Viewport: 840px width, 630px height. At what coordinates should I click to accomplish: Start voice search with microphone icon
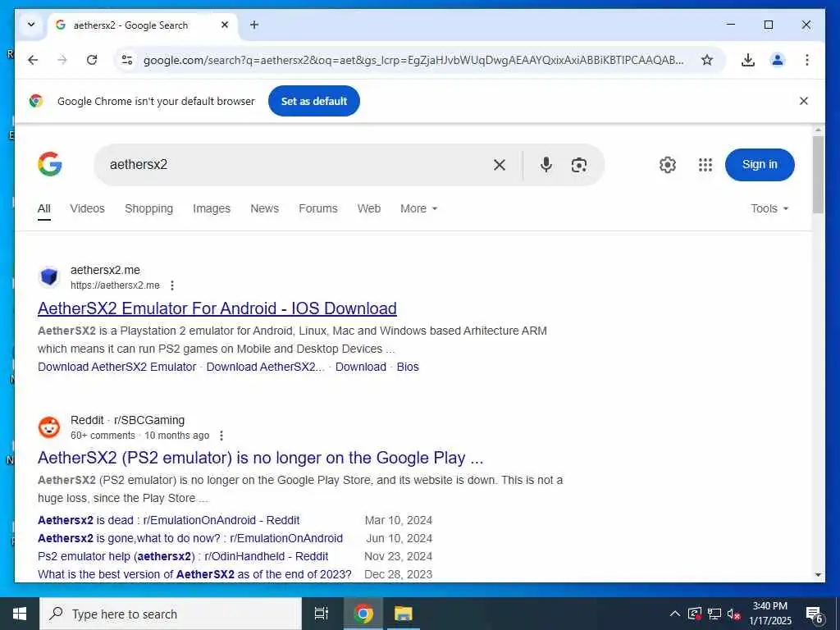point(546,164)
